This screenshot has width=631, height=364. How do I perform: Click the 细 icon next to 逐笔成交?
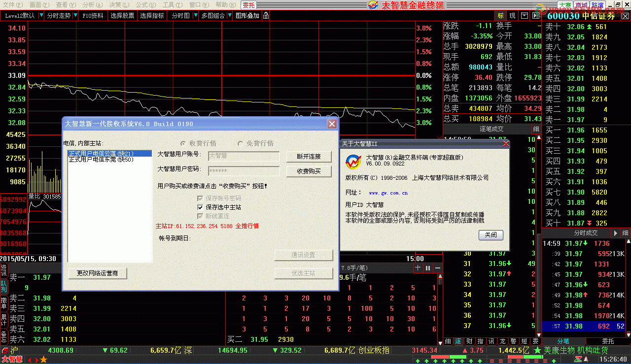click(536, 129)
